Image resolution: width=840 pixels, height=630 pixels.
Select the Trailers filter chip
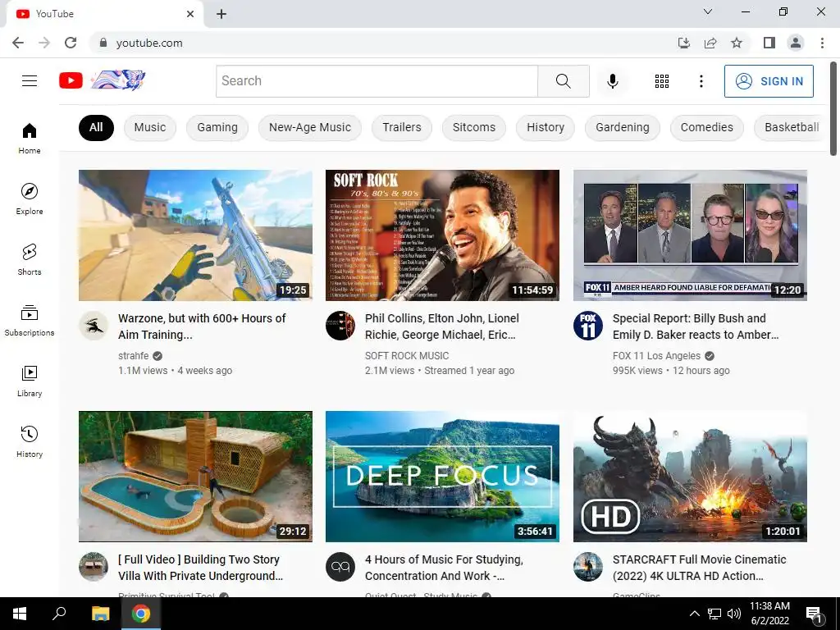coord(402,127)
